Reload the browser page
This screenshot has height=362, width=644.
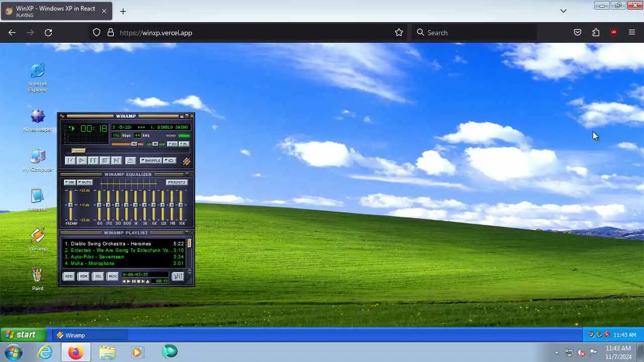tap(48, 33)
